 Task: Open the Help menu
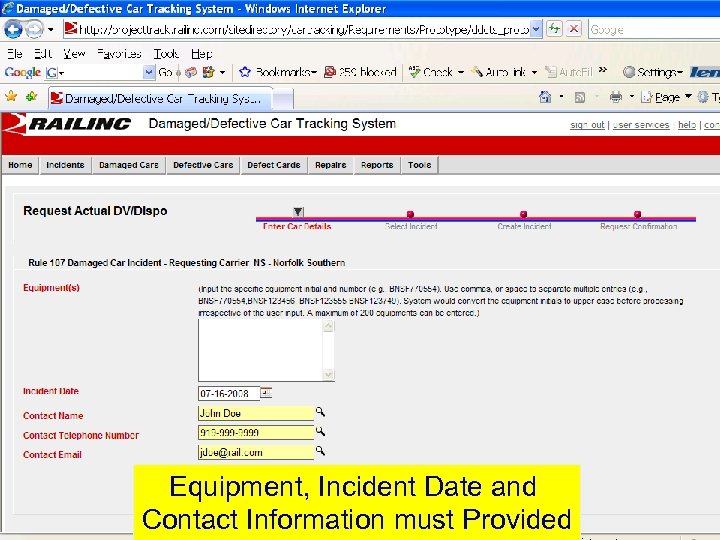point(202,54)
